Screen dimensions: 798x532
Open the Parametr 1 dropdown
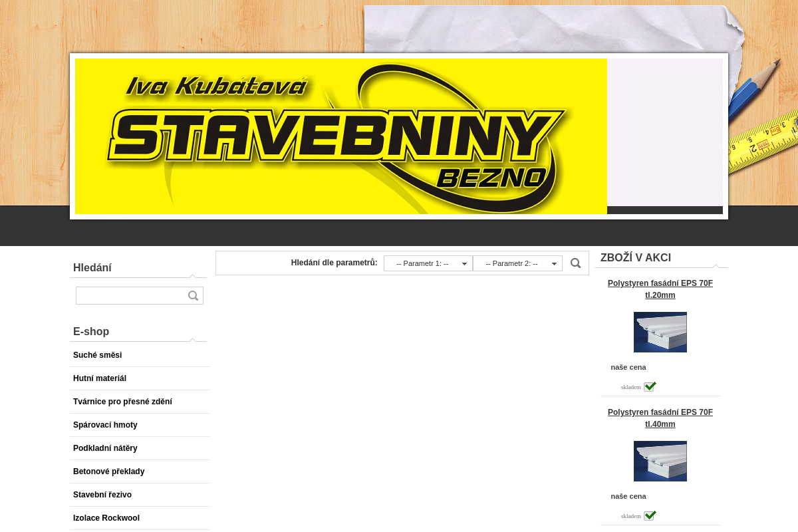tap(428, 263)
